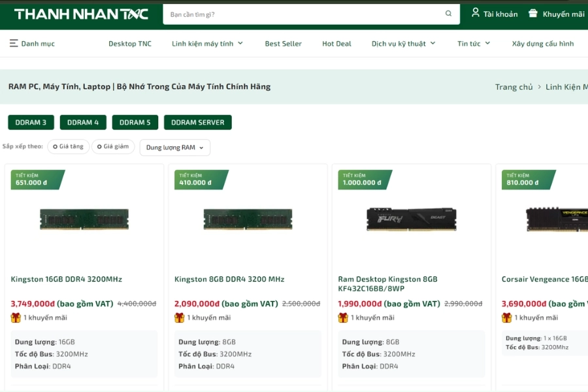This screenshot has width=588, height=392.
Task: Select the Giá tăng sort option
Action: coord(68,146)
